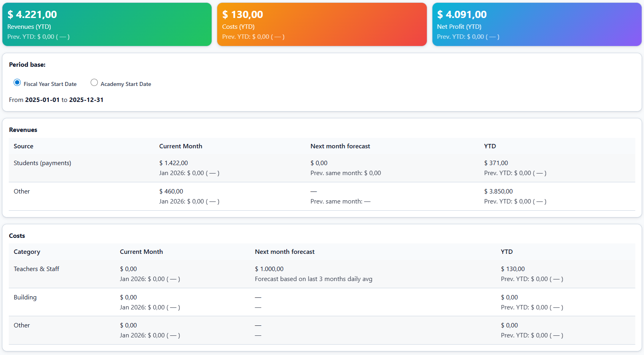Select the Building cost row label
The image size is (644, 355).
click(25, 297)
